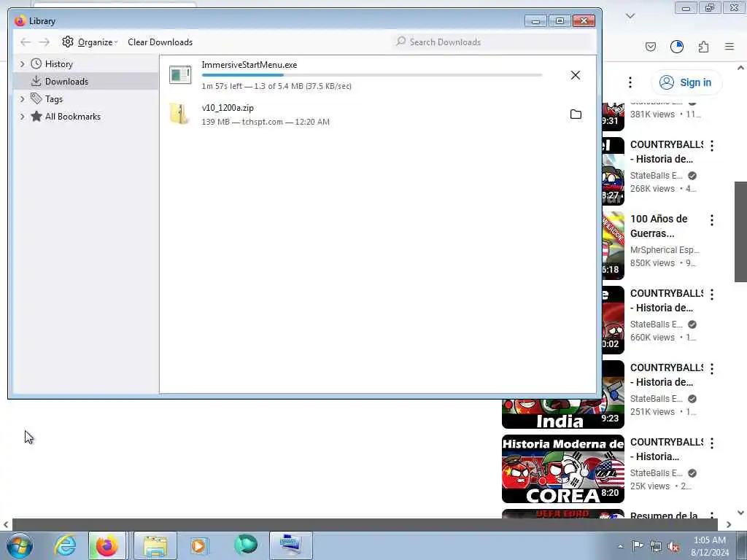
Task: Open the India 9:23 video thumbnail
Action: [563, 414]
